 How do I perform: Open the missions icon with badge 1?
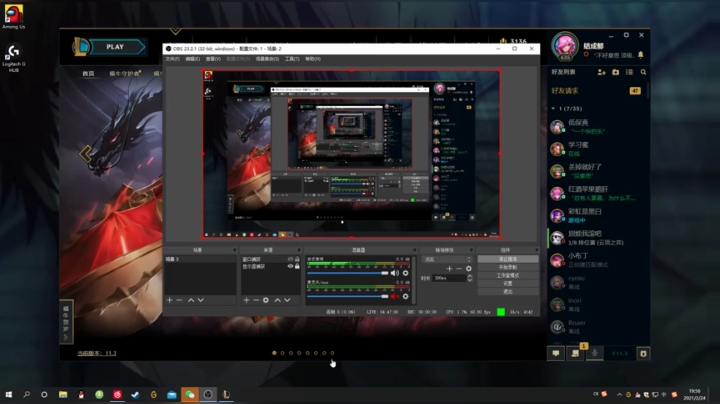pos(575,353)
